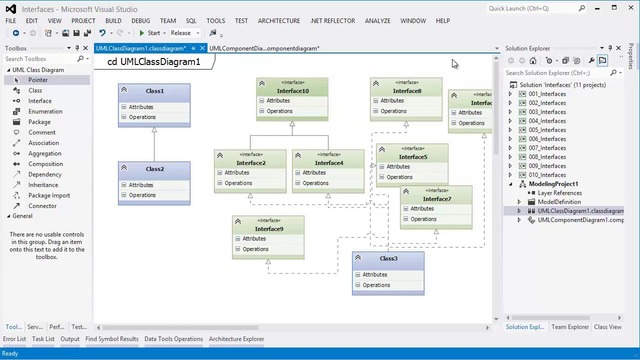Choose the Interface toolbox item
640x360 pixels.
pos(47,101)
